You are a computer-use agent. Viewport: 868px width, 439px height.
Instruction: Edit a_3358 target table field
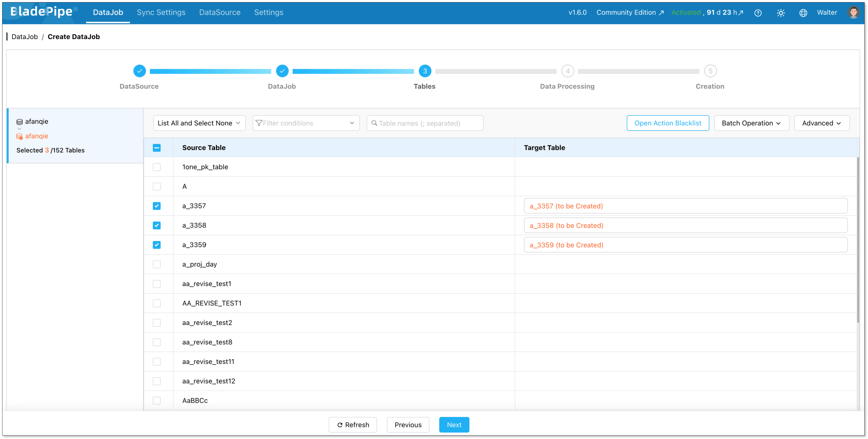[685, 226]
